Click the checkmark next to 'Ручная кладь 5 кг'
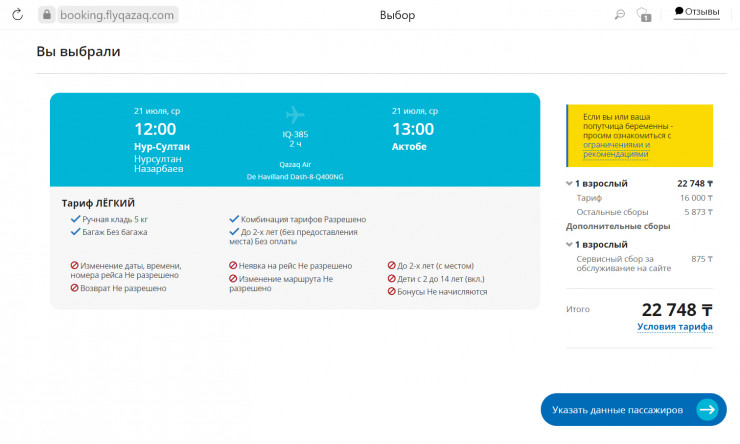This screenshot has height=444, width=740. (x=75, y=219)
